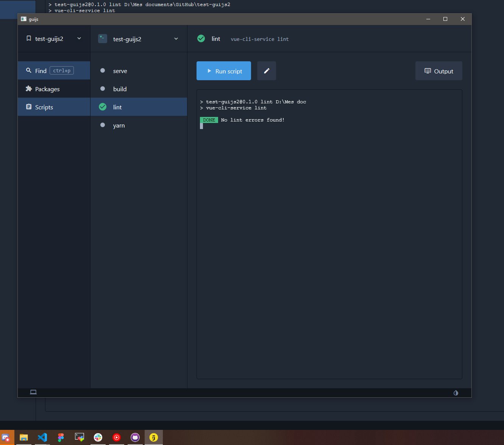The height and width of the screenshot is (445, 504).
Task: Switch to the Scripts section
Action: (44, 107)
